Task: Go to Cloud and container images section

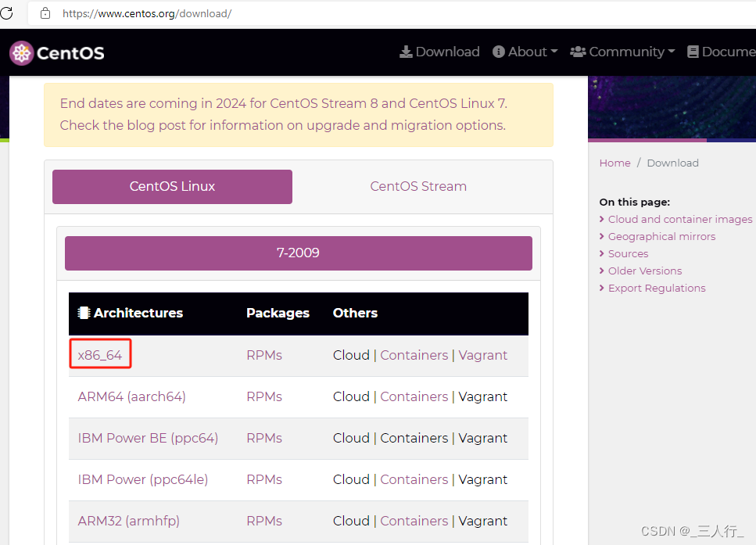Action: (680, 220)
